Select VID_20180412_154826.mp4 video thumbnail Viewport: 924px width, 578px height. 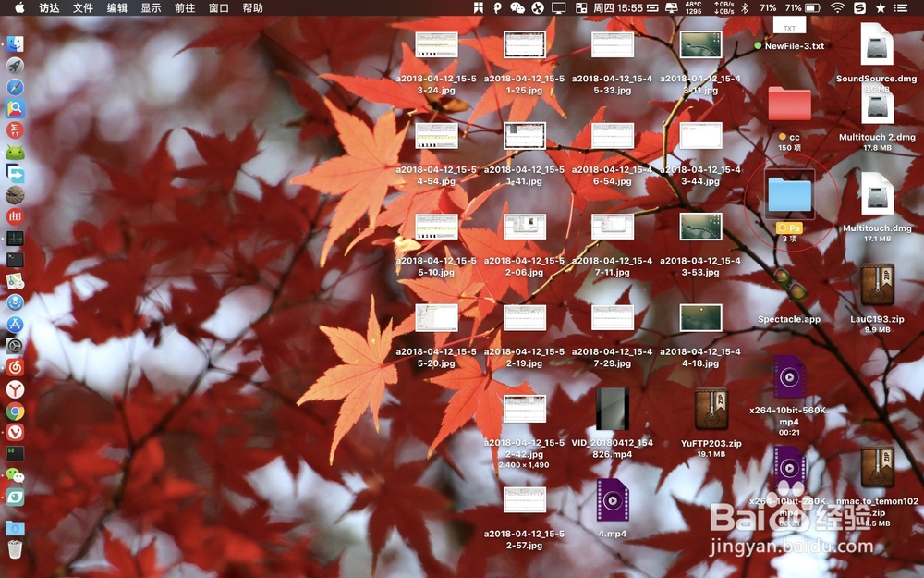[613, 409]
